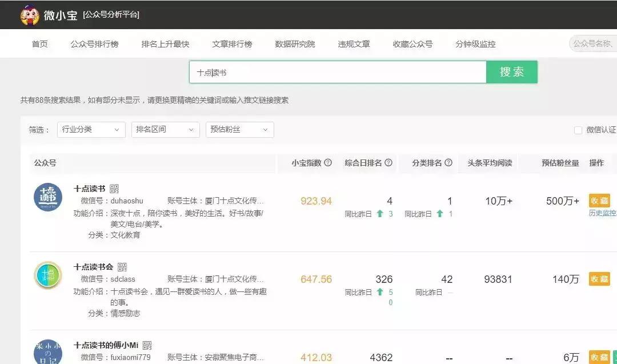Open the QR code for 十点读书
This screenshot has height=364, width=617.
pyautogui.click(x=114, y=188)
